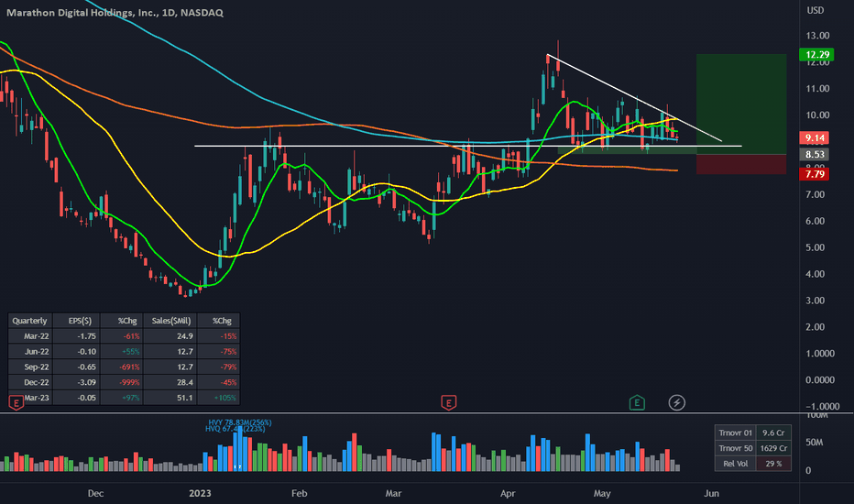This screenshot has width=854, height=504.
Task: Select the green 12.29 target price label
Action: coord(817,54)
